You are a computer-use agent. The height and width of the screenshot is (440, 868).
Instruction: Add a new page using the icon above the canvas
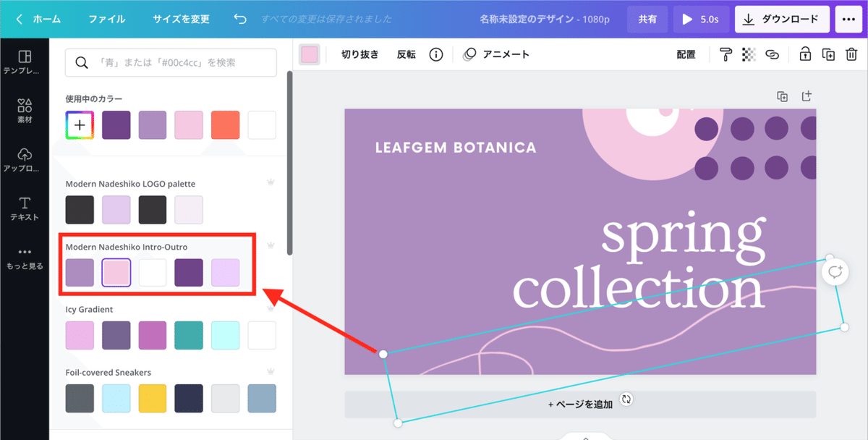[807, 96]
